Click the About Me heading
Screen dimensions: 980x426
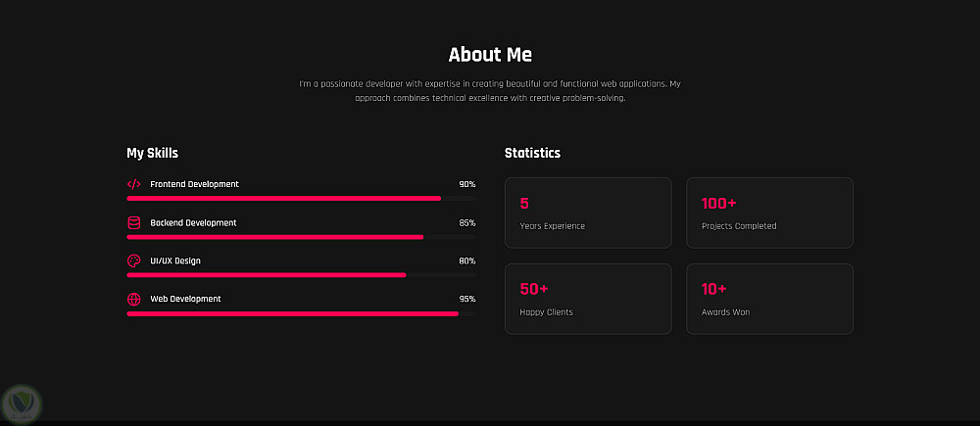click(x=490, y=55)
